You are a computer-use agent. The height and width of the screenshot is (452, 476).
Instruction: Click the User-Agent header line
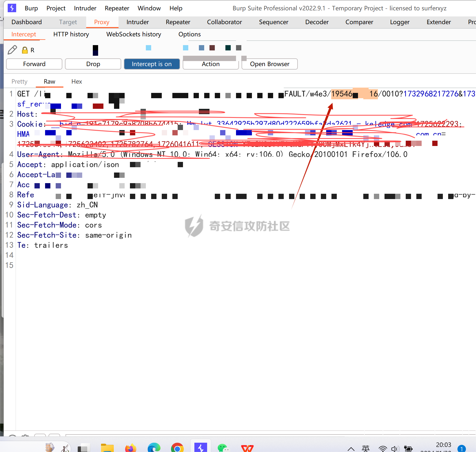point(212,154)
